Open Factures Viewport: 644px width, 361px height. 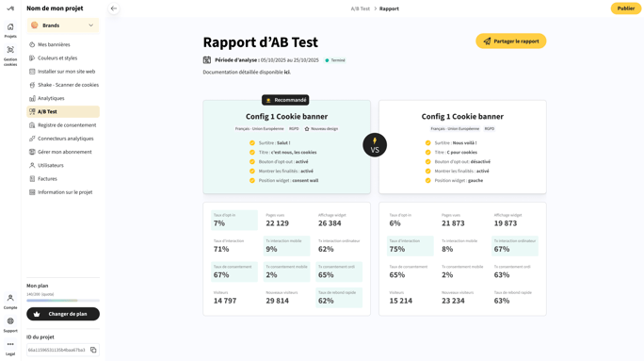click(x=47, y=179)
